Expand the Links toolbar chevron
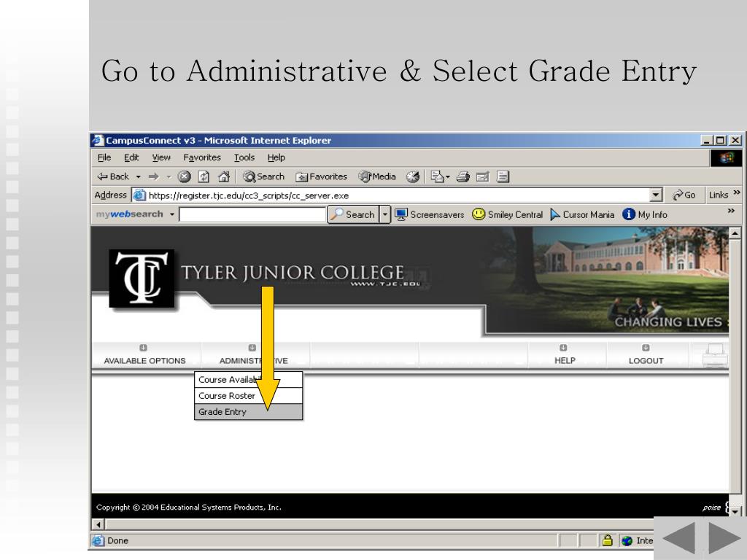The height and width of the screenshot is (560, 747). [737, 192]
